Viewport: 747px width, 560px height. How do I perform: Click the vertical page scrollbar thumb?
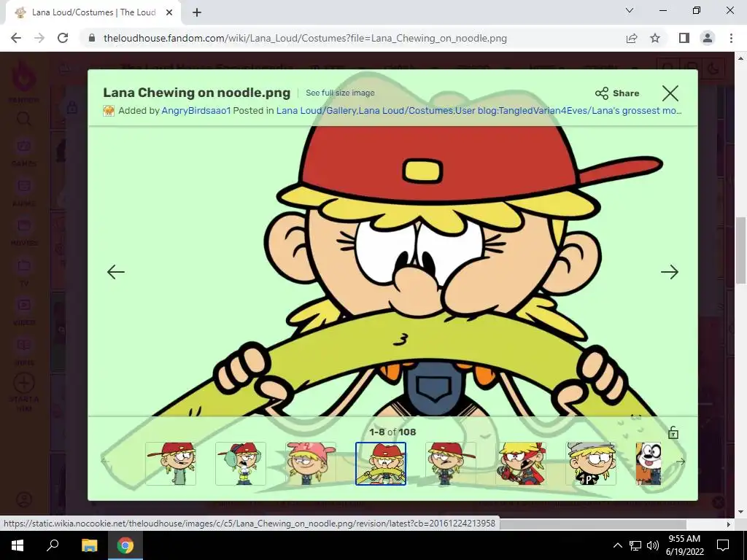coord(740,250)
